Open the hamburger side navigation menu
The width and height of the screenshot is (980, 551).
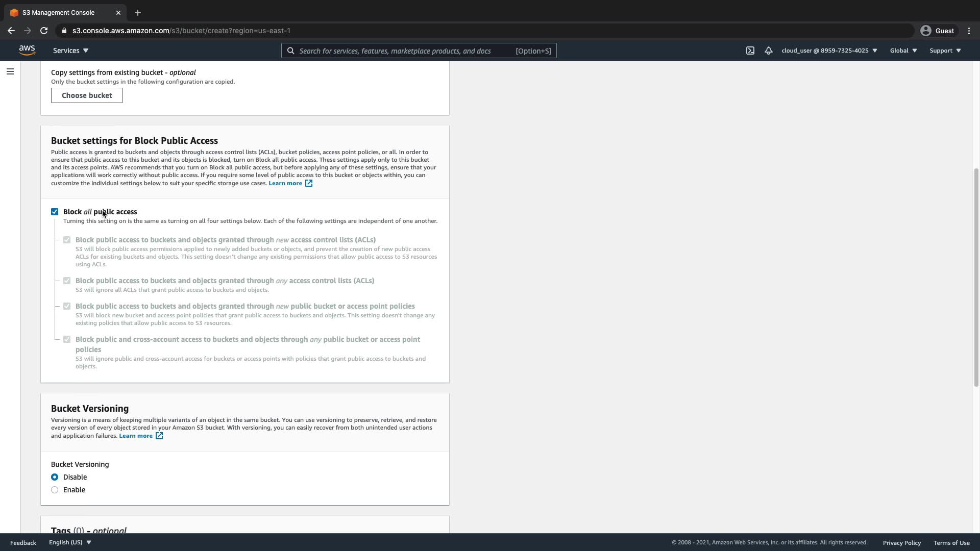pos(10,71)
